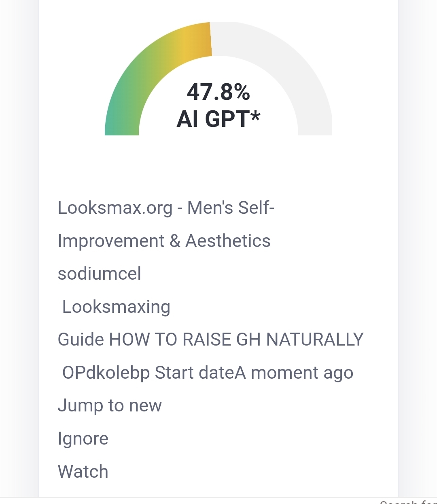Click the Men's Self- words
437x504 pixels.
pos(231,208)
